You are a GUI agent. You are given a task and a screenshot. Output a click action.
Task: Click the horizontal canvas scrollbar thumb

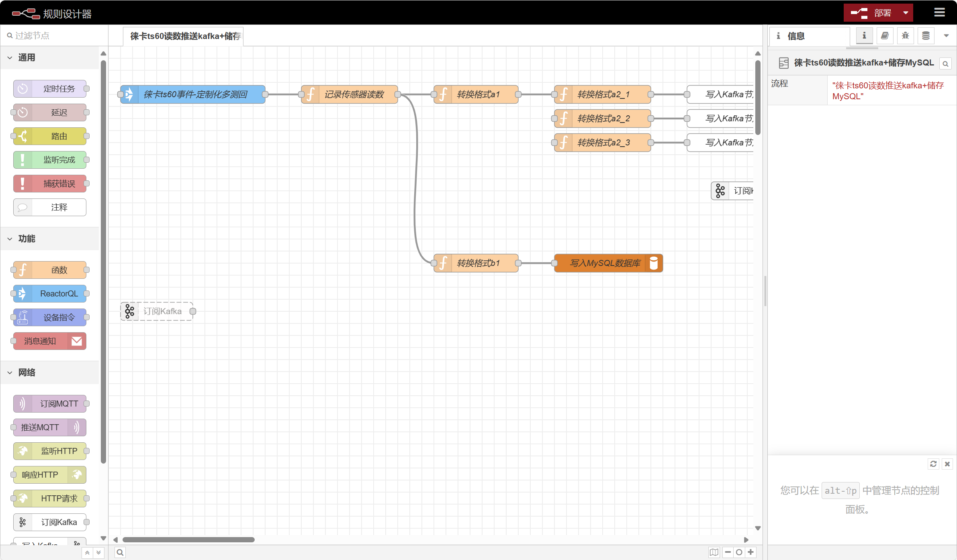188,540
